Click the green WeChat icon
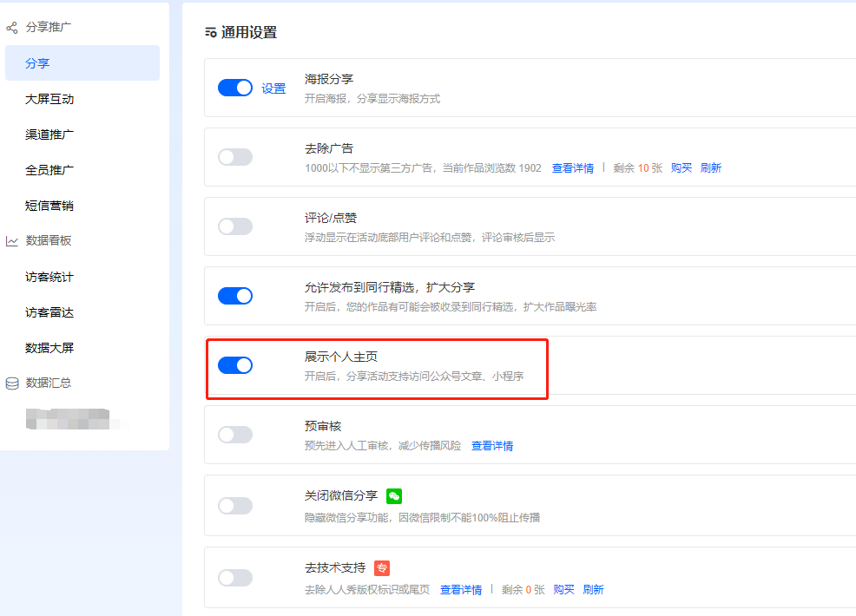This screenshot has height=616, width=856. coord(394,496)
